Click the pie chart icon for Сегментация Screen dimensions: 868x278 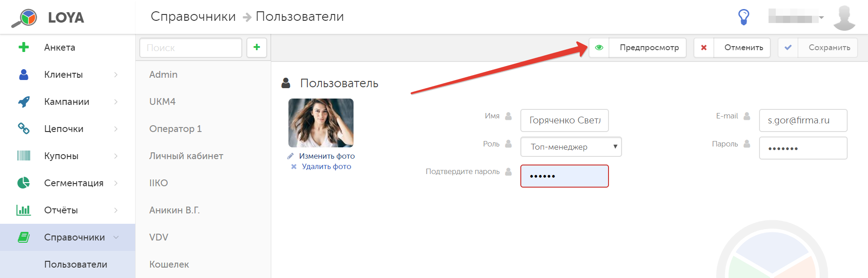click(x=24, y=183)
